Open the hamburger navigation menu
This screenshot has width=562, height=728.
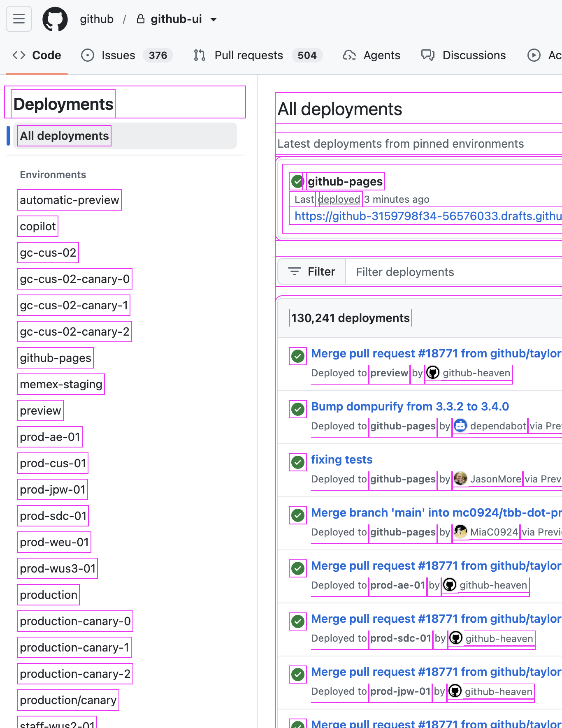(x=19, y=19)
